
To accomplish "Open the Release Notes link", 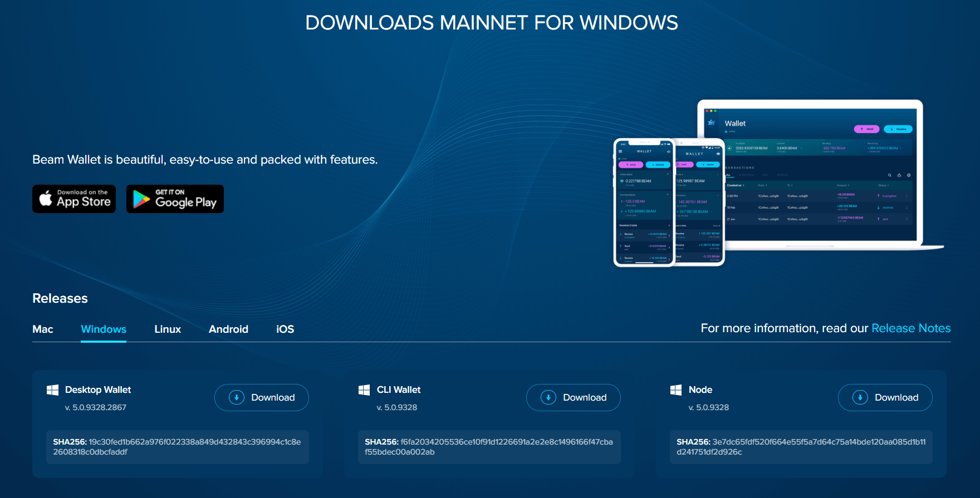I will [x=911, y=328].
